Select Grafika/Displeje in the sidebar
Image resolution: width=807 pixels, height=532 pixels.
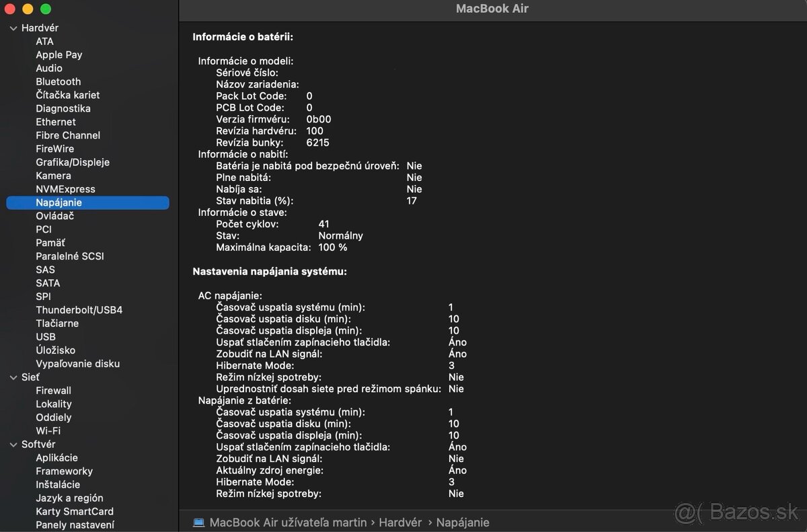pos(72,162)
